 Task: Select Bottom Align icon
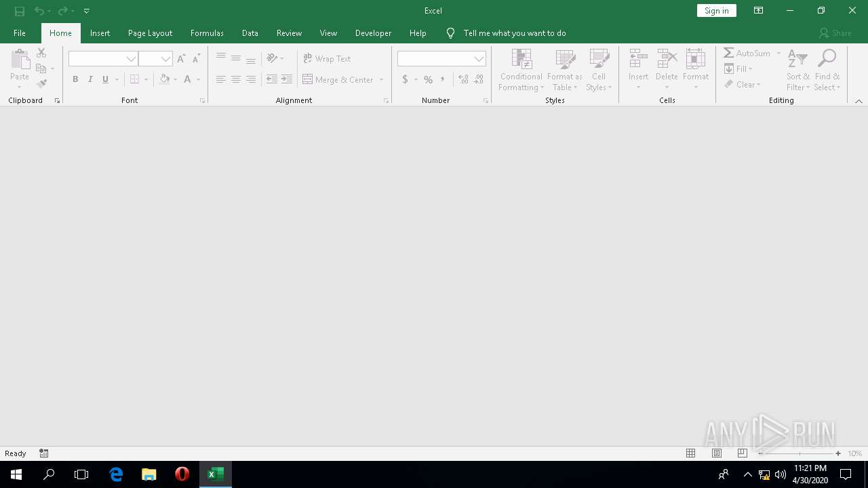251,59
